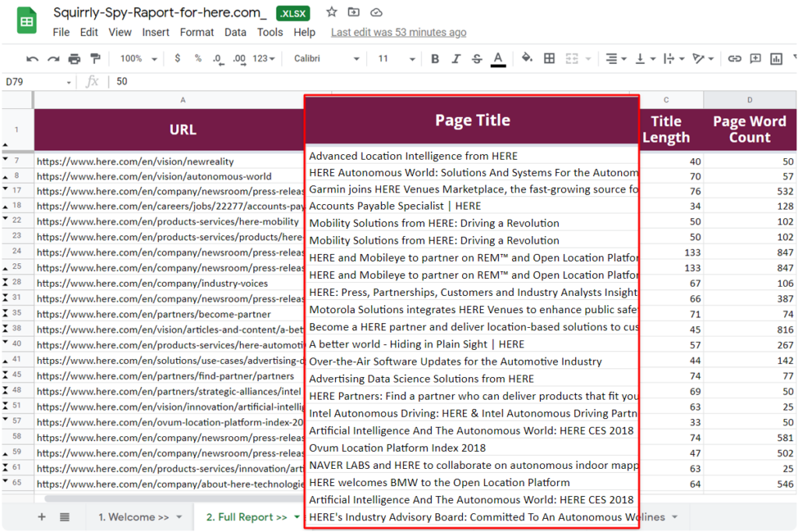Format as currency with the dollar icon

click(177, 58)
